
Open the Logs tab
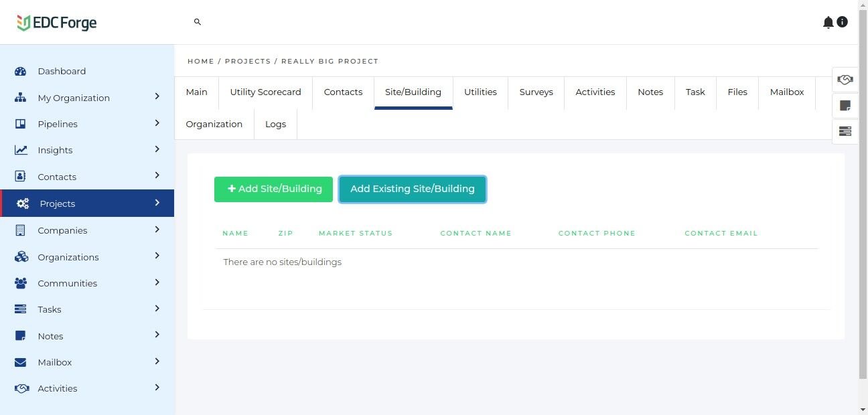pos(275,124)
